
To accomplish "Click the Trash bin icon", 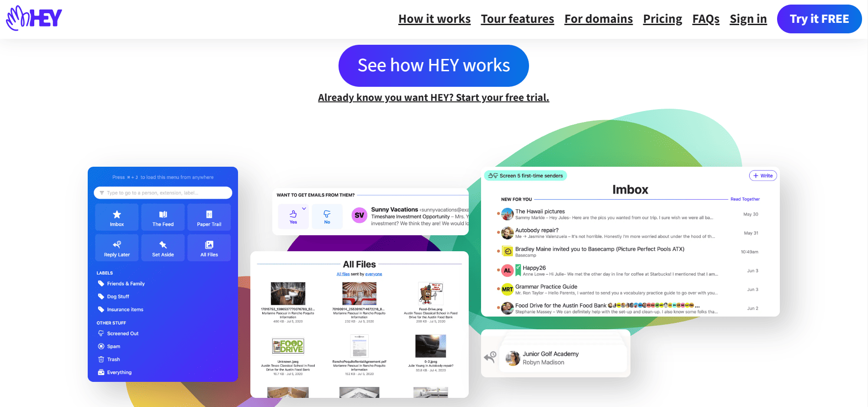I will pyautogui.click(x=101, y=359).
